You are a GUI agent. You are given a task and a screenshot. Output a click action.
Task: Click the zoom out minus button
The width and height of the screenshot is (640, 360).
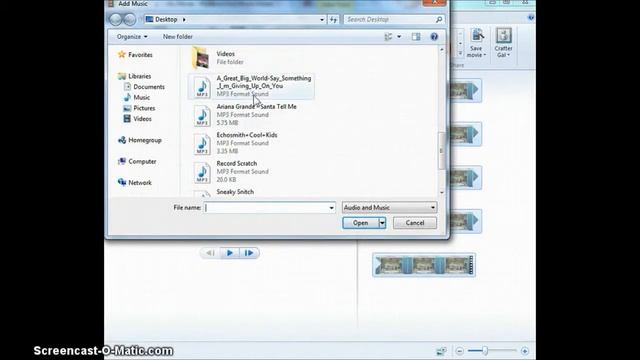click(460, 351)
